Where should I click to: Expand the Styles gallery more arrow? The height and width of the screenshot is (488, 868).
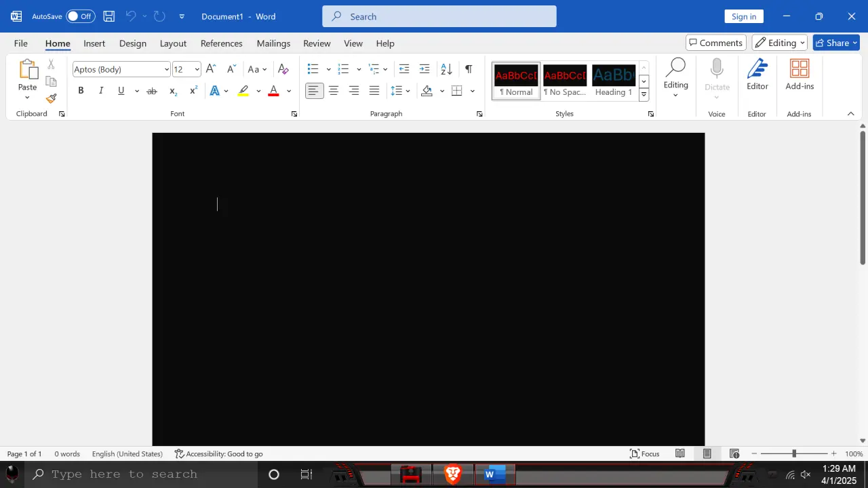[x=644, y=96]
